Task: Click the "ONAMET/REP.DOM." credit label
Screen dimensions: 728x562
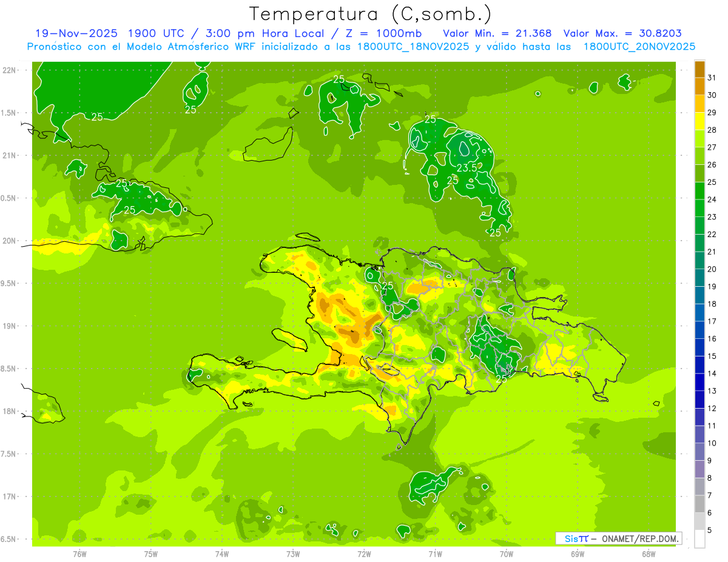Action: click(x=640, y=538)
